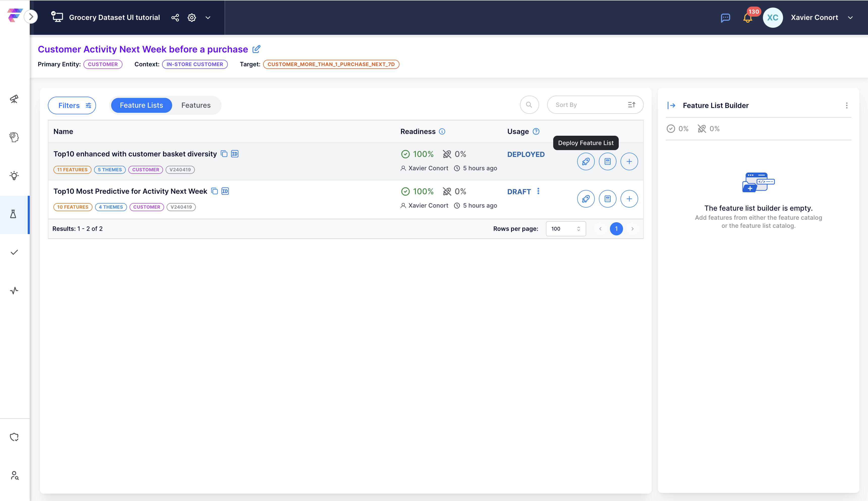Open the Filters button
The image size is (868, 501).
72,105
